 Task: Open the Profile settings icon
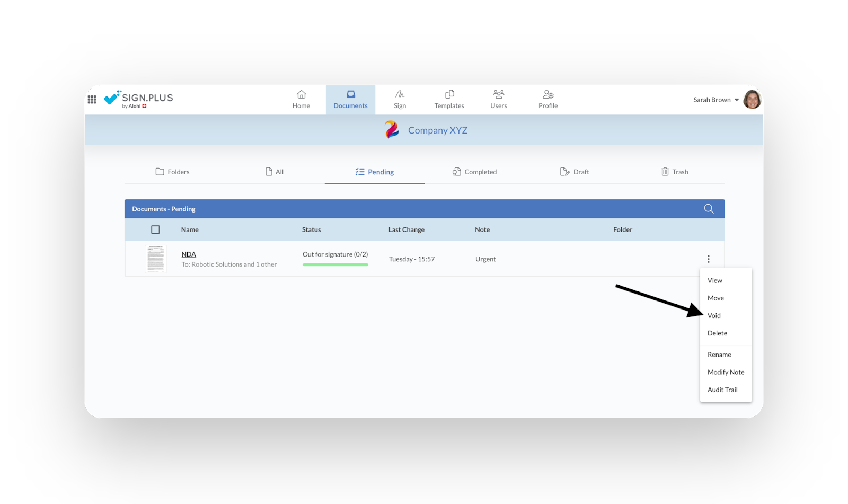(x=548, y=94)
